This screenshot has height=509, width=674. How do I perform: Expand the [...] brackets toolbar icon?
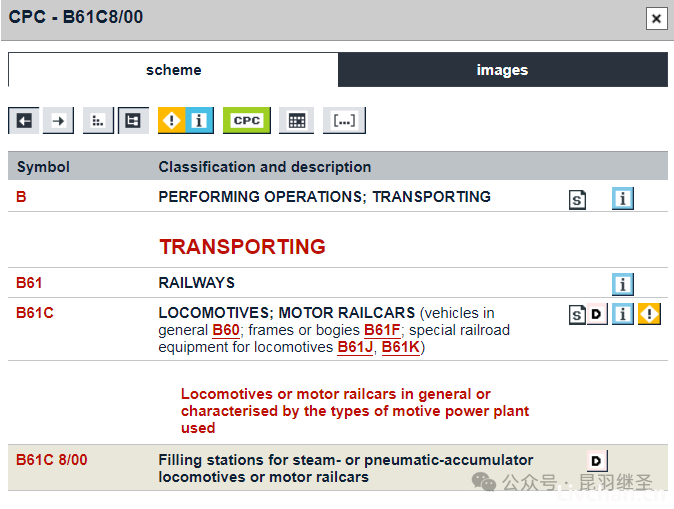click(344, 121)
